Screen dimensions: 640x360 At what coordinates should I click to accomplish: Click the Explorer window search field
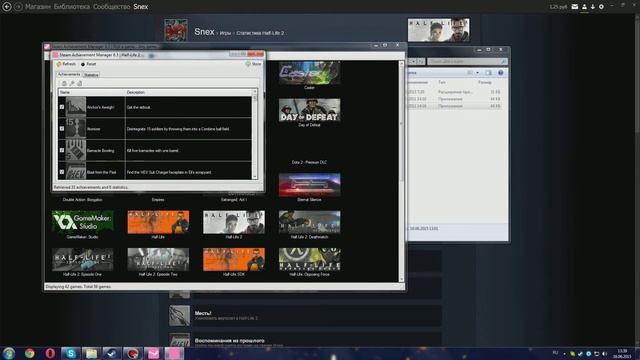click(467, 61)
